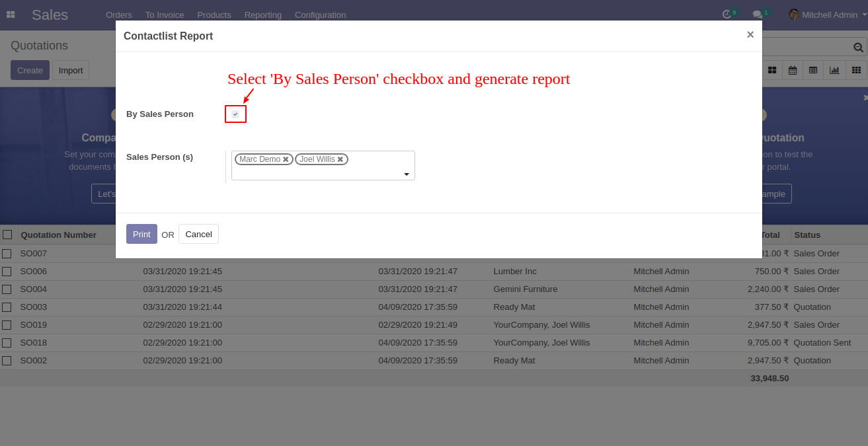This screenshot has width=868, height=446.
Task: Check the select-all checkbox in table header
Action: pos(7,235)
